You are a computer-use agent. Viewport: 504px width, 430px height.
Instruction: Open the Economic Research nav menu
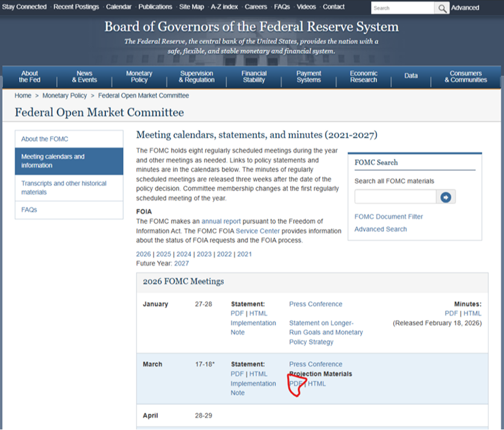pos(363,77)
